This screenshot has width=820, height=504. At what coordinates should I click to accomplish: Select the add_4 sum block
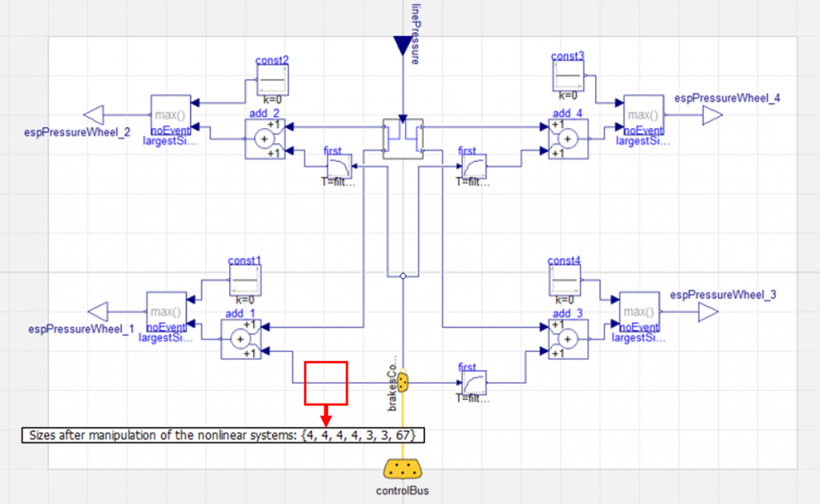tap(569, 139)
